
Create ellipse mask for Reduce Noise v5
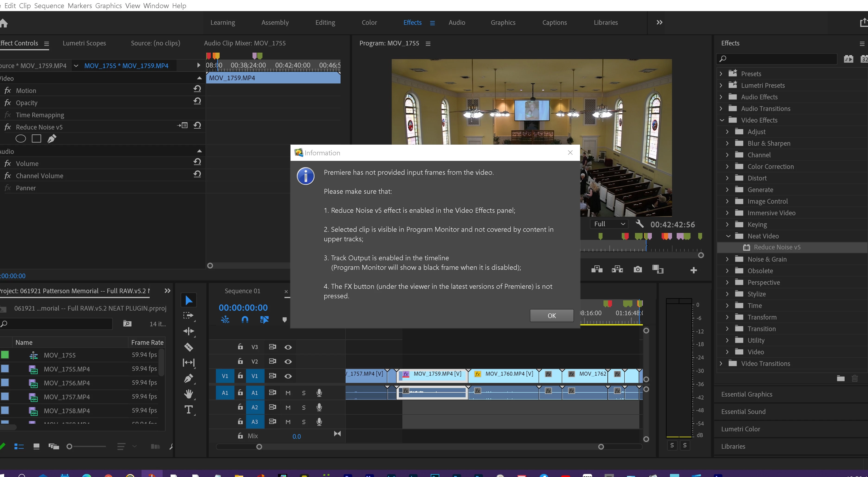21,139
